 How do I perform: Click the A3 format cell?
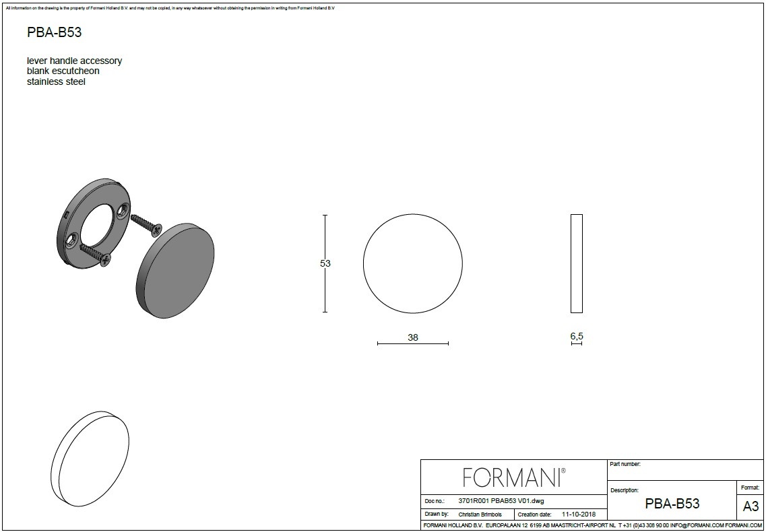click(750, 506)
